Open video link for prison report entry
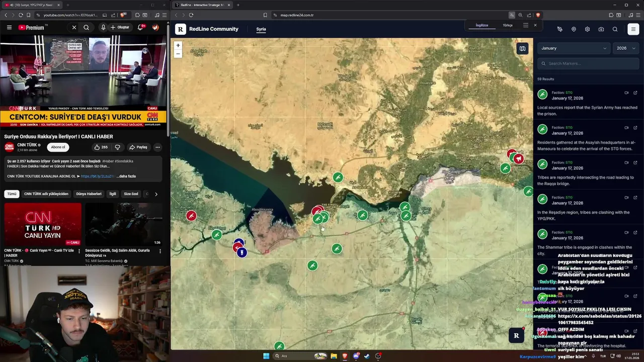Image resolution: width=644 pixels, height=362 pixels. pyautogui.click(x=626, y=93)
